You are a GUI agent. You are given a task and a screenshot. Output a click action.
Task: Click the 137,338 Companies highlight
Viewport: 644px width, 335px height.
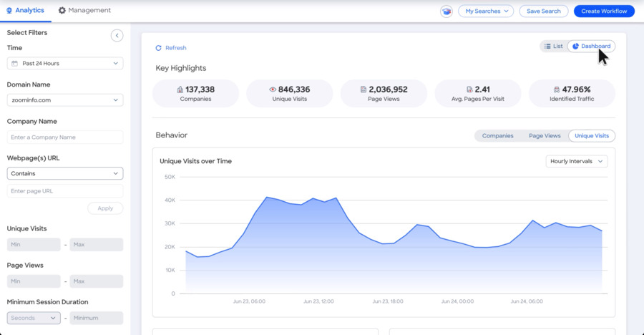[195, 93]
